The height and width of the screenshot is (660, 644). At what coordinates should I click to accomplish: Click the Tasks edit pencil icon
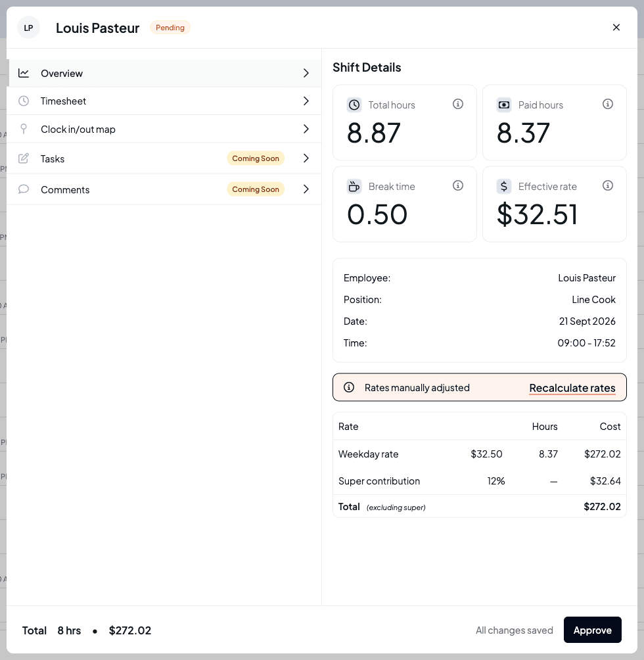(x=24, y=158)
